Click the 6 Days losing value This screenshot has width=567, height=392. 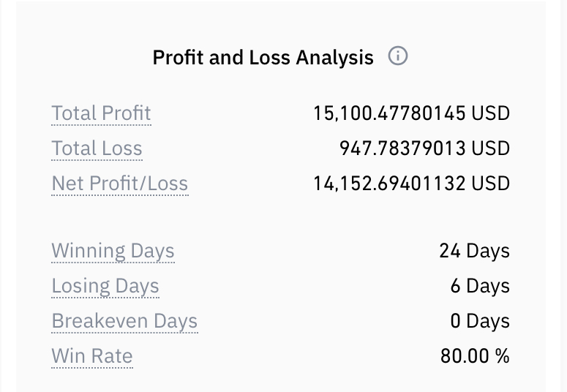480,286
